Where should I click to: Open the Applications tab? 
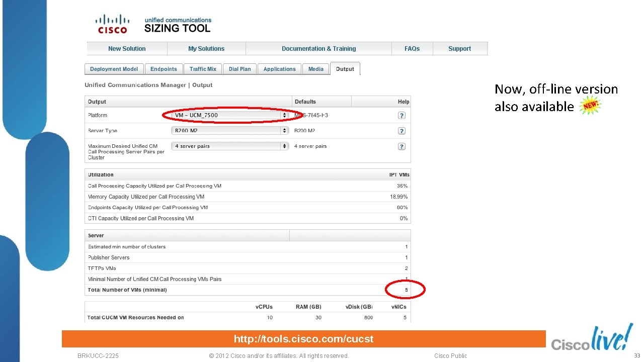[x=279, y=69]
